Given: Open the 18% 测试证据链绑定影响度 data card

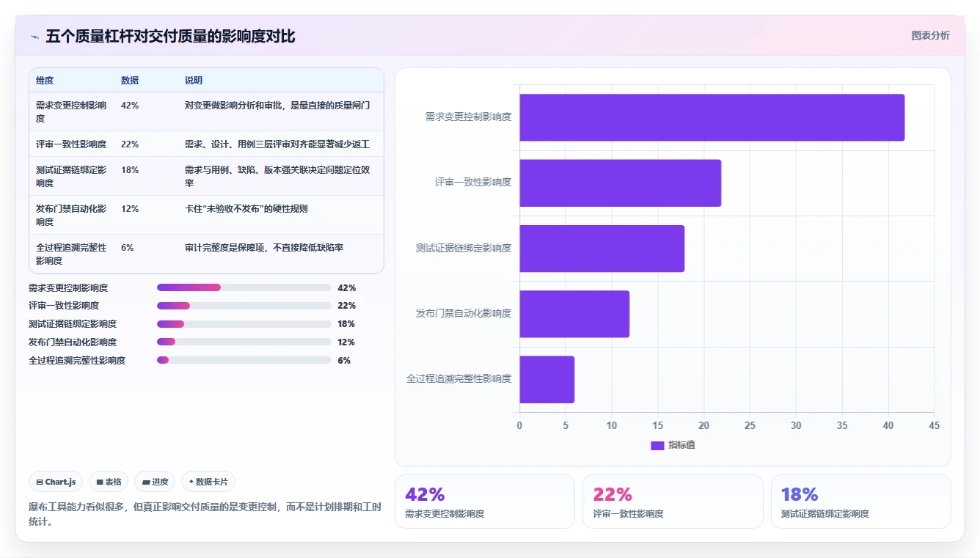Looking at the screenshot, I should pyautogui.click(x=860, y=502).
